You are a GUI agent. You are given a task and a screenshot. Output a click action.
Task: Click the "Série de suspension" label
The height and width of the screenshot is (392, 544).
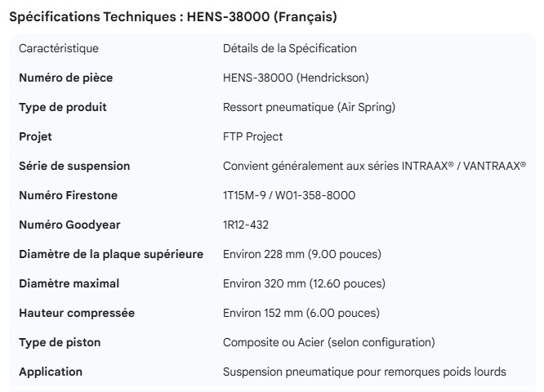74,166
